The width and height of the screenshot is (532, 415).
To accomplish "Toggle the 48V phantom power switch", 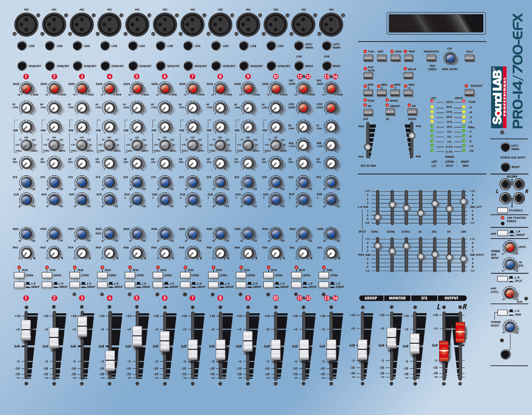I will [504, 223].
